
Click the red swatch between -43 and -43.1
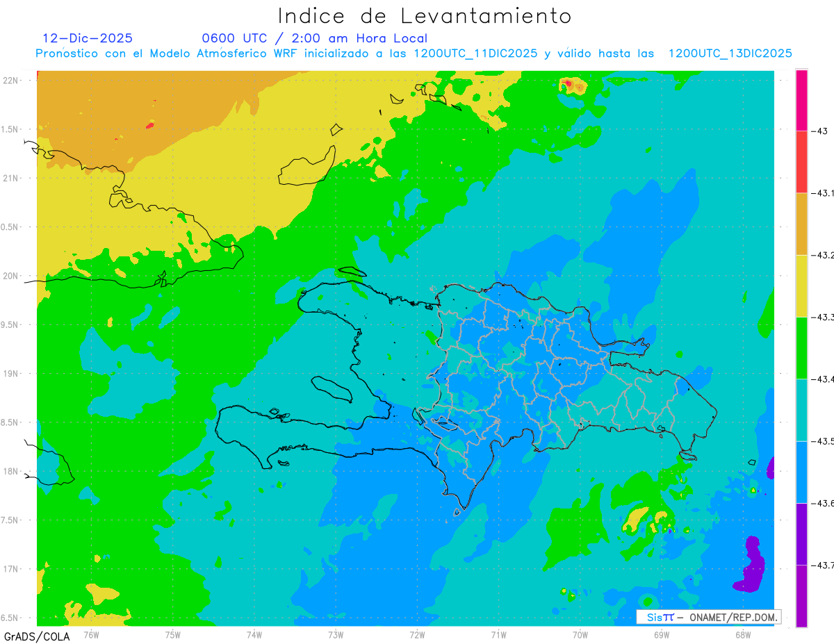801,162
